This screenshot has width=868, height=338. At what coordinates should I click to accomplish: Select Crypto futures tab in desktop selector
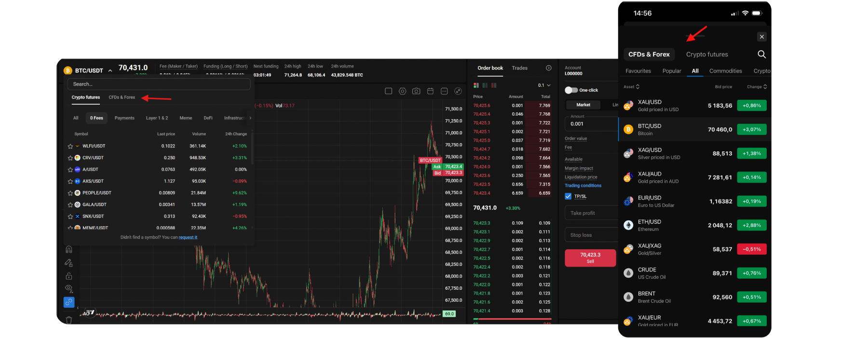pos(86,97)
